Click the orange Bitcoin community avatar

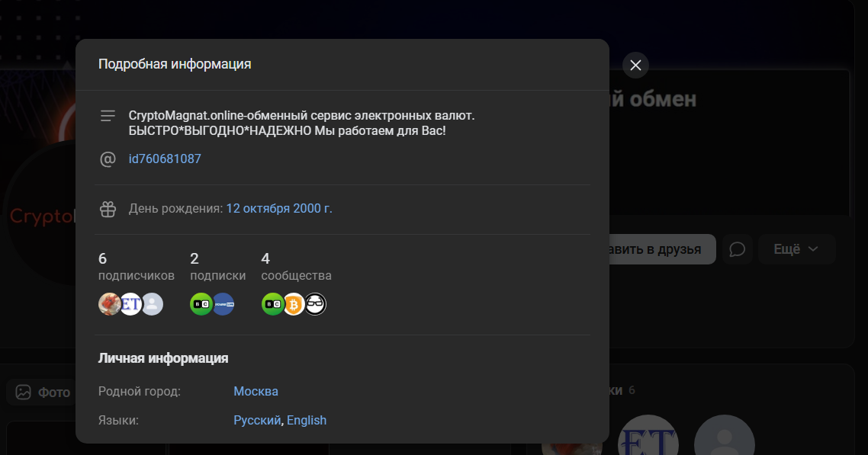coord(294,304)
